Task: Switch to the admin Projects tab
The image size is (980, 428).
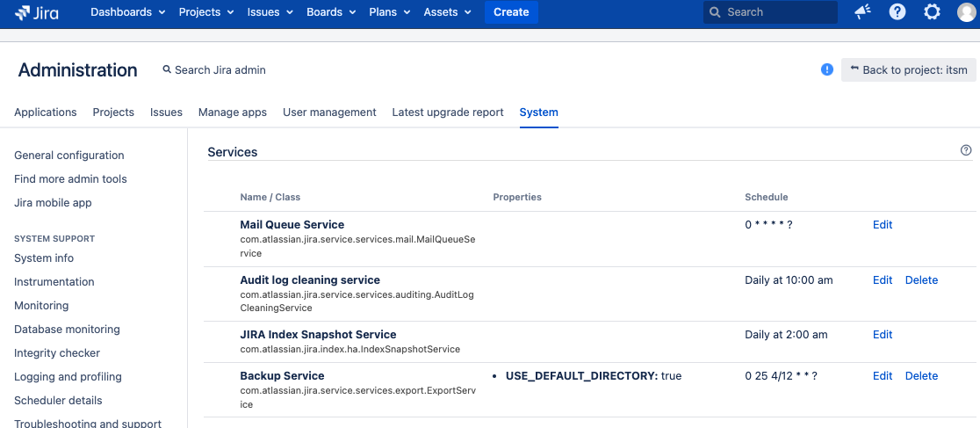Action: coord(113,112)
